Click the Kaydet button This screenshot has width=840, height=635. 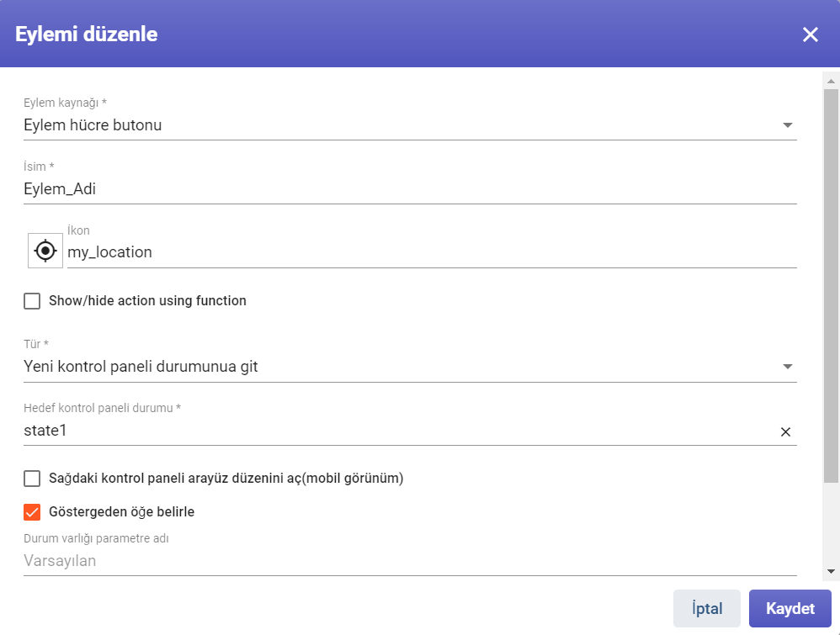coord(789,608)
